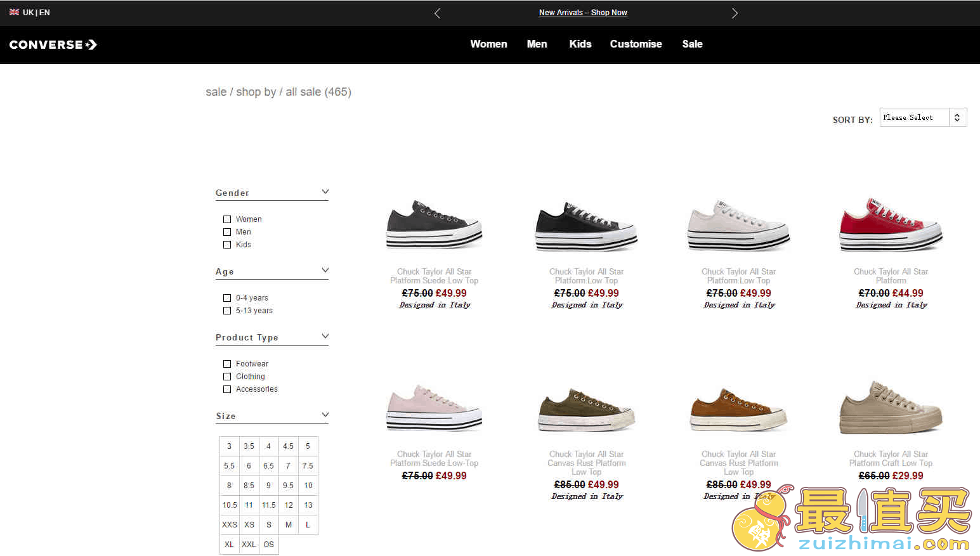Select size 4.5
The height and width of the screenshot is (556, 980).
coord(289,446)
